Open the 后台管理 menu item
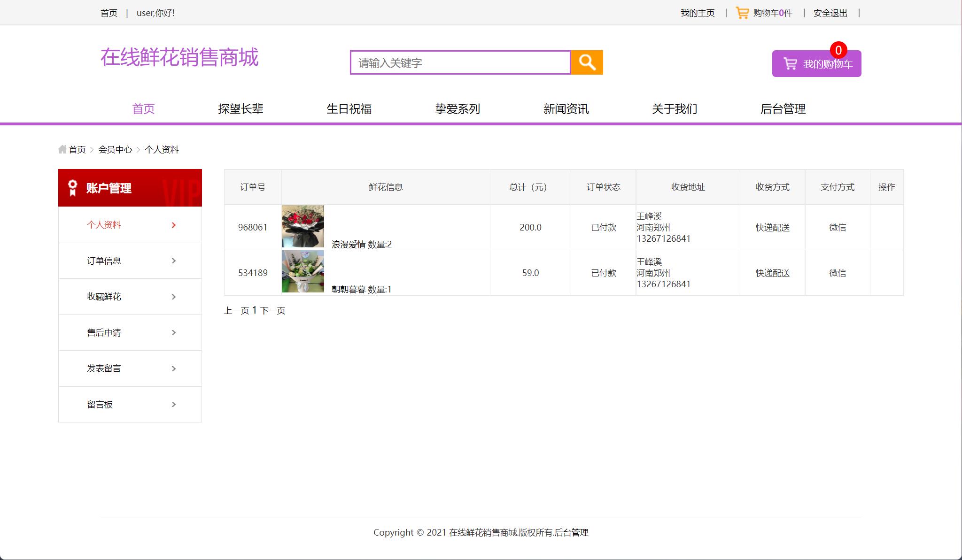 (784, 108)
